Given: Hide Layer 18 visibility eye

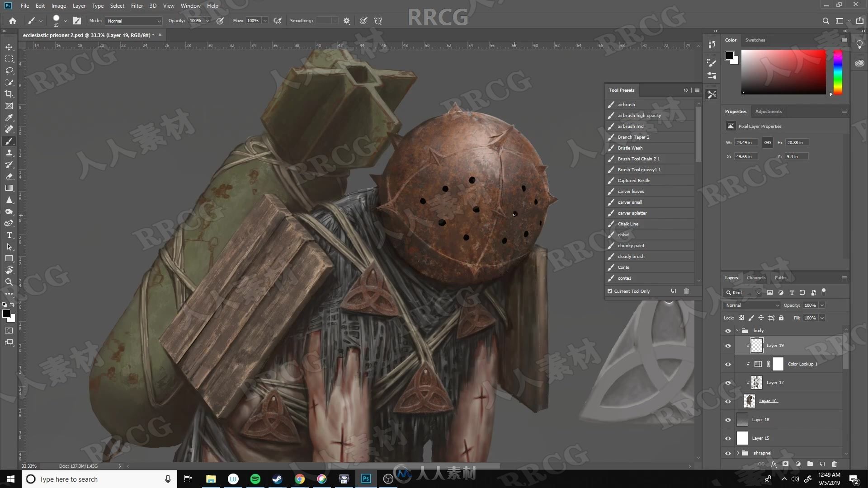Looking at the screenshot, I should (x=728, y=420).
